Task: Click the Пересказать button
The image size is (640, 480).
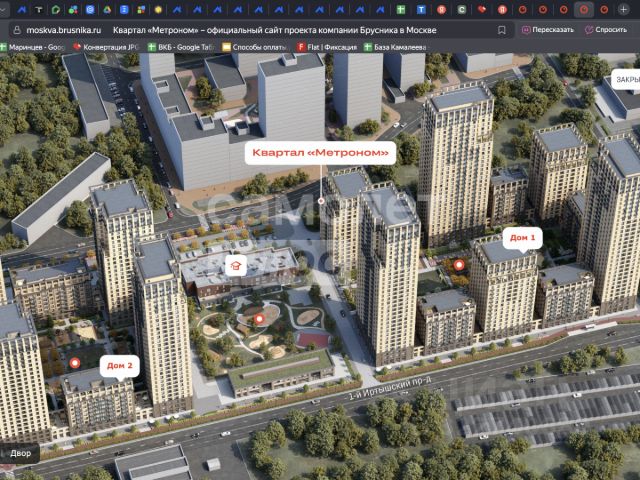Action: coord(547,30)
